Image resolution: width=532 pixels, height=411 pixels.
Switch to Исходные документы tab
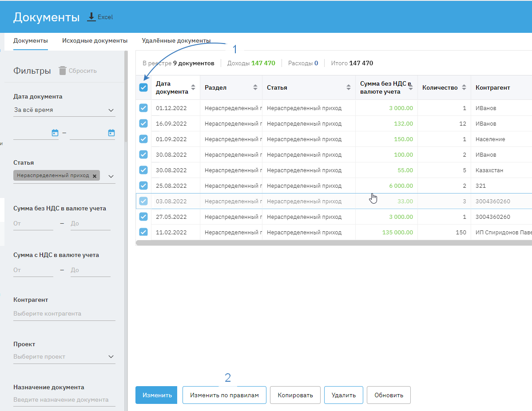point(95,40)
